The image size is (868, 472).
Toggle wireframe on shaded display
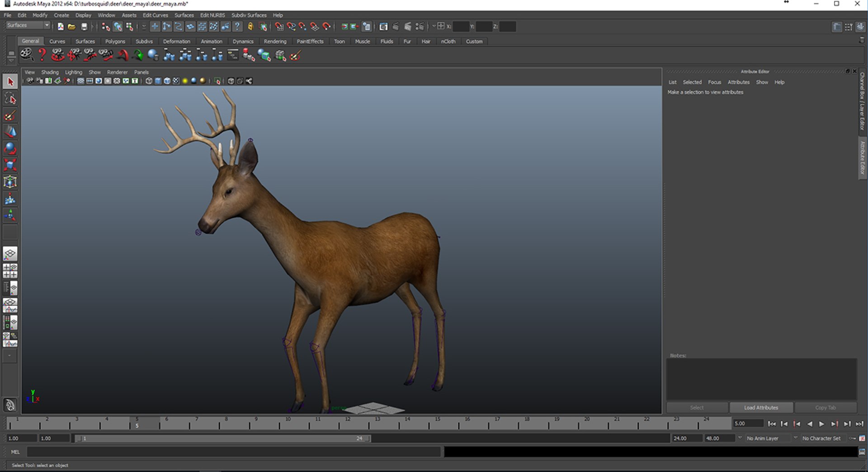pyautogui.click(x=167, y=81)
